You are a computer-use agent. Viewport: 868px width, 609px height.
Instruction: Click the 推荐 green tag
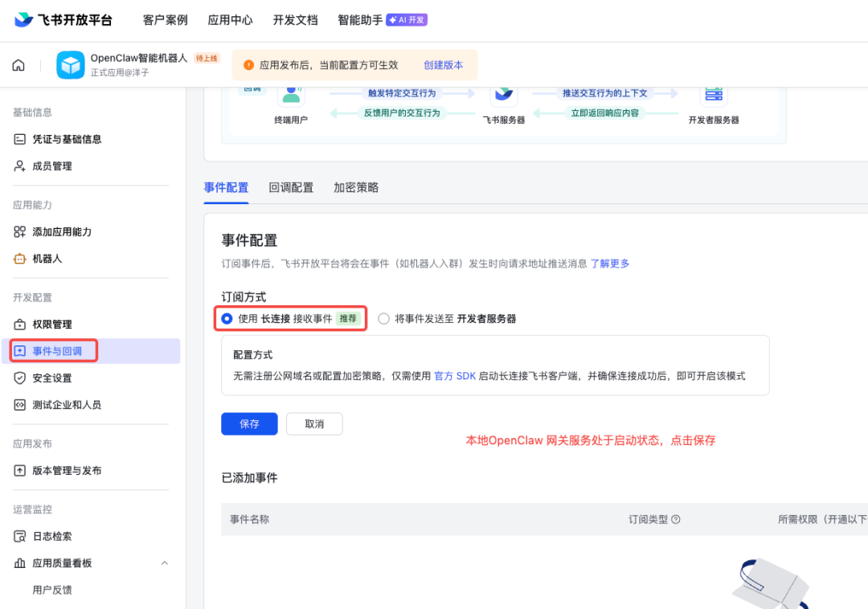click(348, 319)
